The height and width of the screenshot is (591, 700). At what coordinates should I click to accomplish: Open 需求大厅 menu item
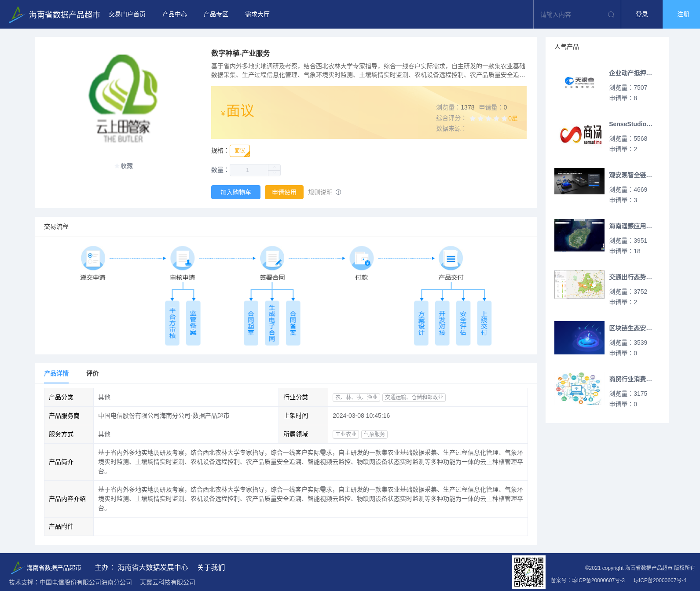pyautogui.click(x=257, y=15)
